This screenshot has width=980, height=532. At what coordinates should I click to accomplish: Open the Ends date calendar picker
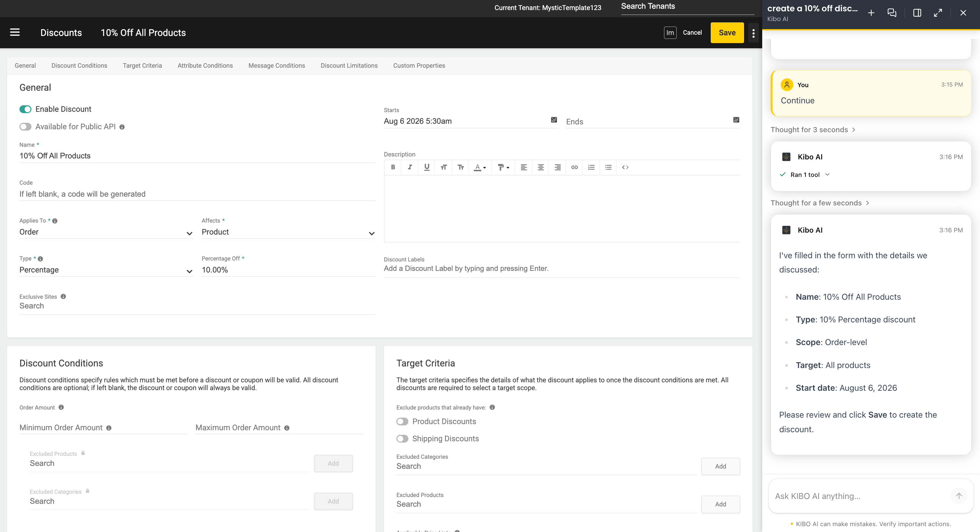736,120
